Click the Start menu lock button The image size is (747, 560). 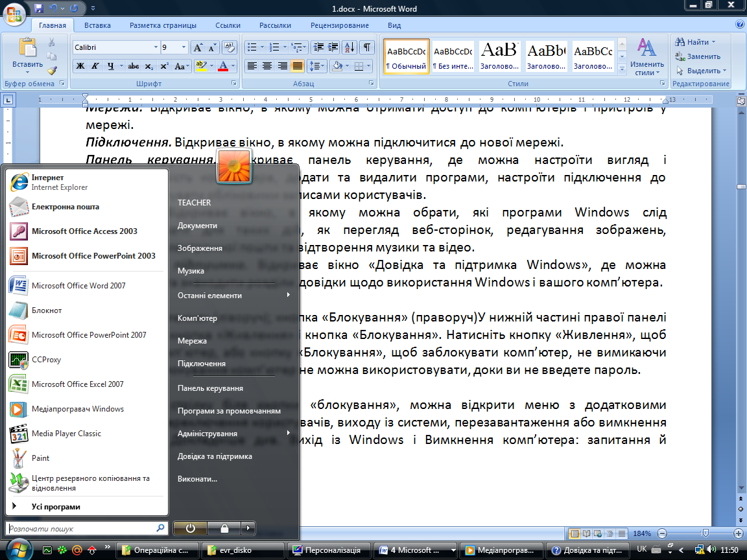coord(224,528)
